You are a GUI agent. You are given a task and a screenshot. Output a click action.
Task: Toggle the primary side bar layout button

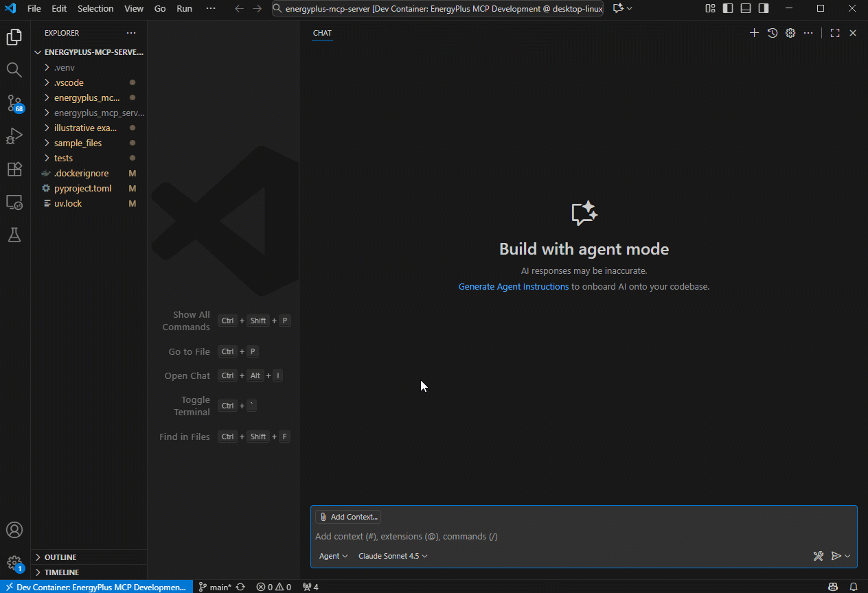tap(728, 8)
